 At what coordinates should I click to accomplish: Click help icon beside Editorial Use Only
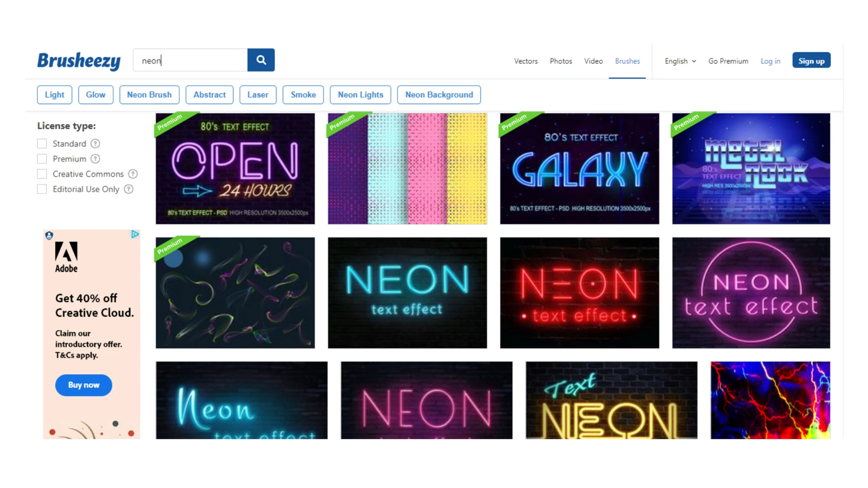point(129,189)
